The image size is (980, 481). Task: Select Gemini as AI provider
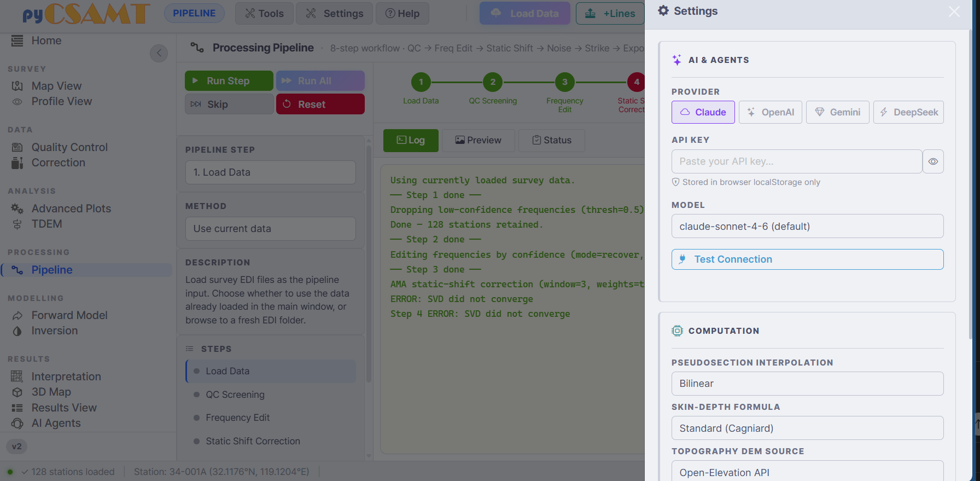click(838, 112)
